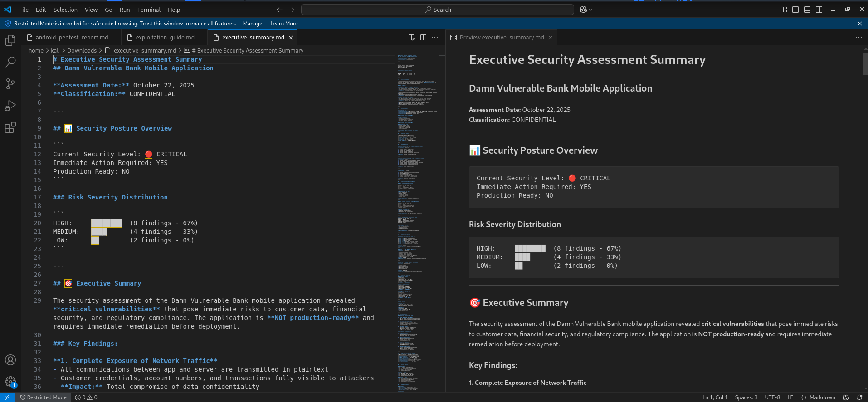
Task: Switch to the exploitation_guide.md tab
Action: tap(165, 38)
